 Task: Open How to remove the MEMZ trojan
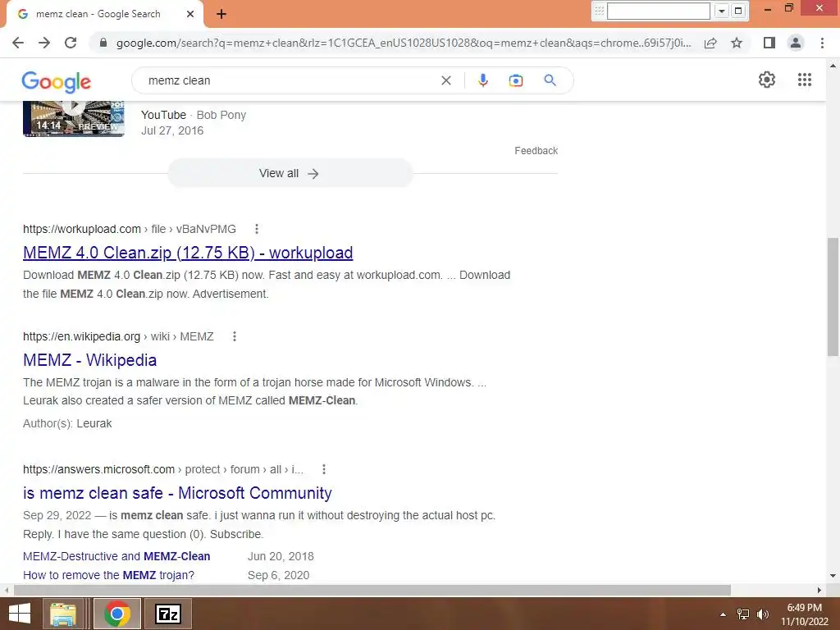(x=109, y=575)
